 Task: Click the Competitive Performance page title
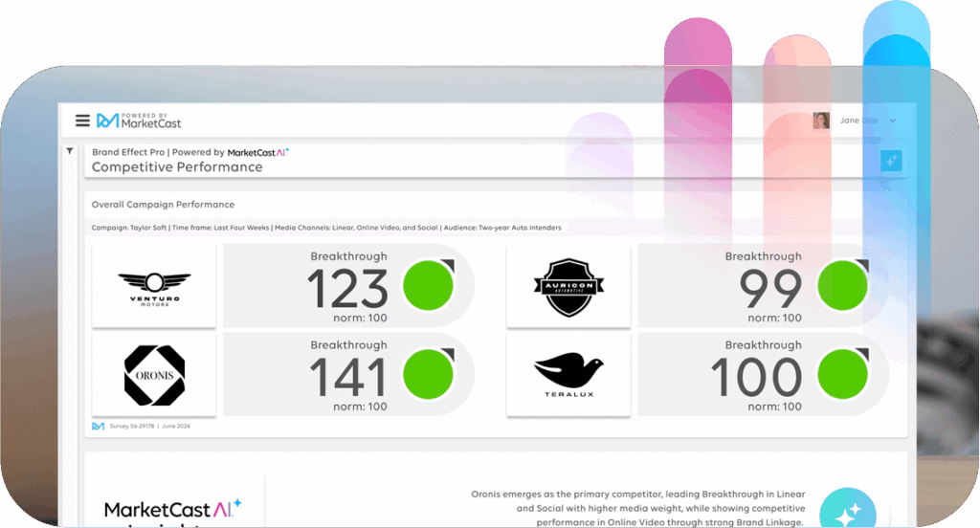pyautogui.click(x=177, y=166)
